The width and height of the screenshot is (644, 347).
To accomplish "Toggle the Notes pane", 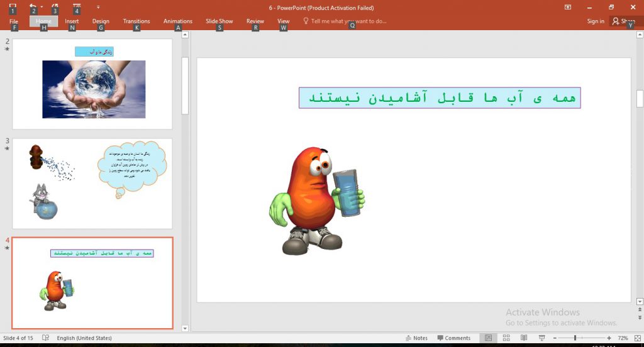I will click(416, 338).
